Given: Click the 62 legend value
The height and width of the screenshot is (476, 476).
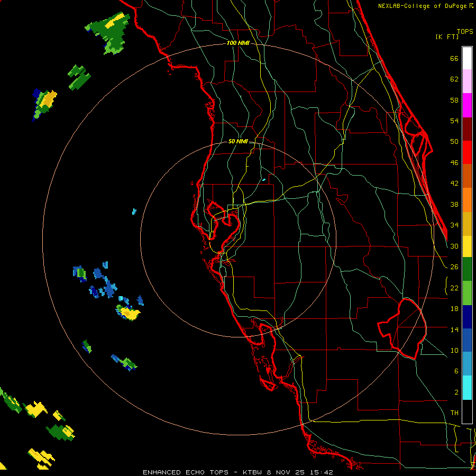Looking at the screenshot, I should click(x=454, y=79).
